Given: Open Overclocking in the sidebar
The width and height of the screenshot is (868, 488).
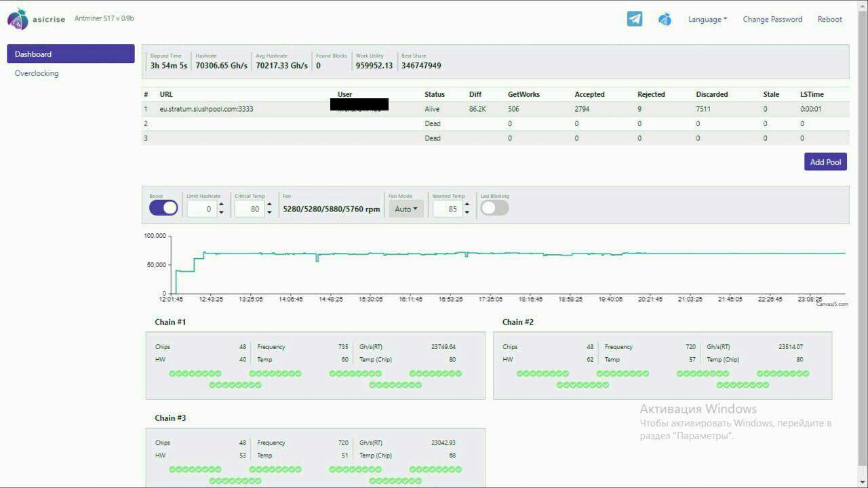Looking at the screenshot, I should coord(37,73).
